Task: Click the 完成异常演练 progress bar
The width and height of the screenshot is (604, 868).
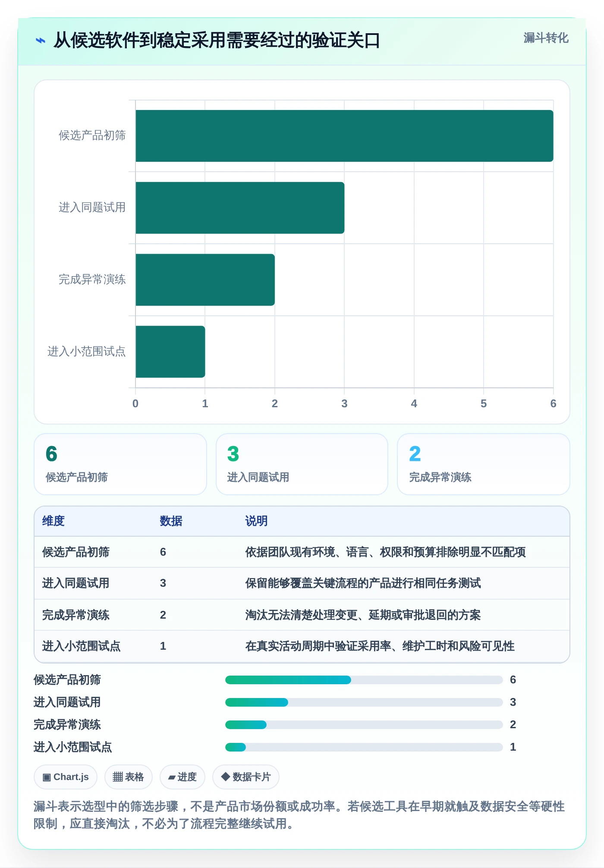Action: pyautogui.click(x=364, y=725)
